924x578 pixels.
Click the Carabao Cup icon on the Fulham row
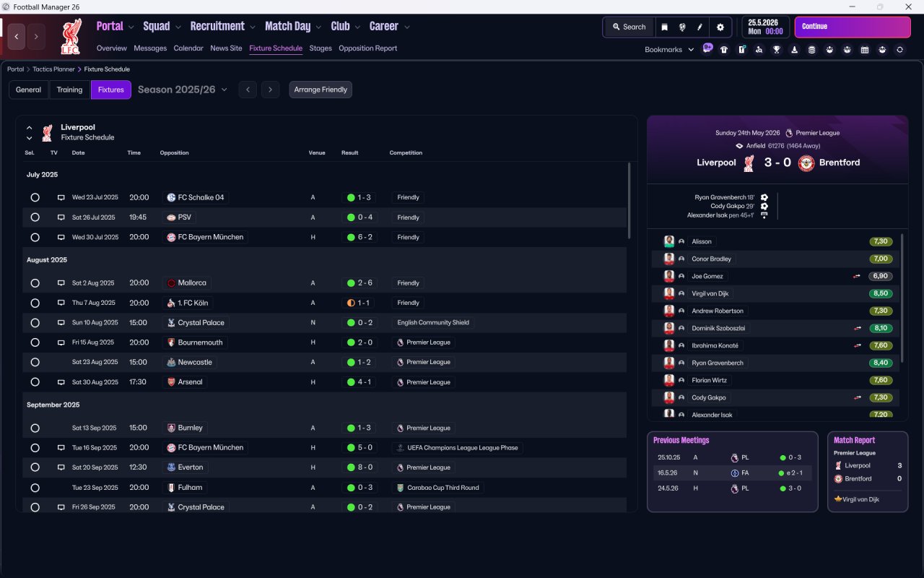(400, 488)
